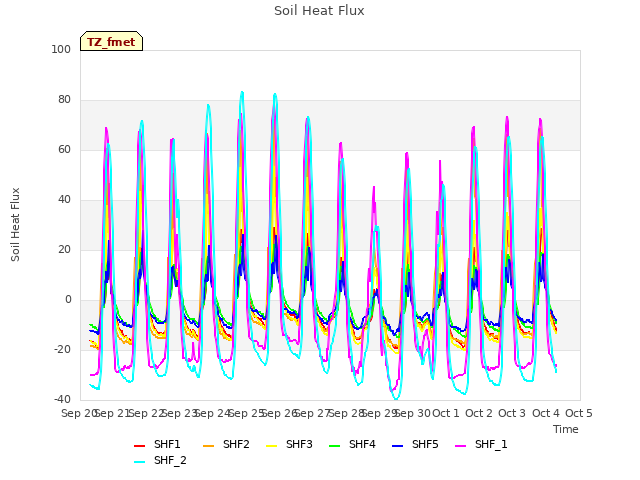
Task: Click the lowest cyan trough near Sep 29
Action: (x=396, y=399)
